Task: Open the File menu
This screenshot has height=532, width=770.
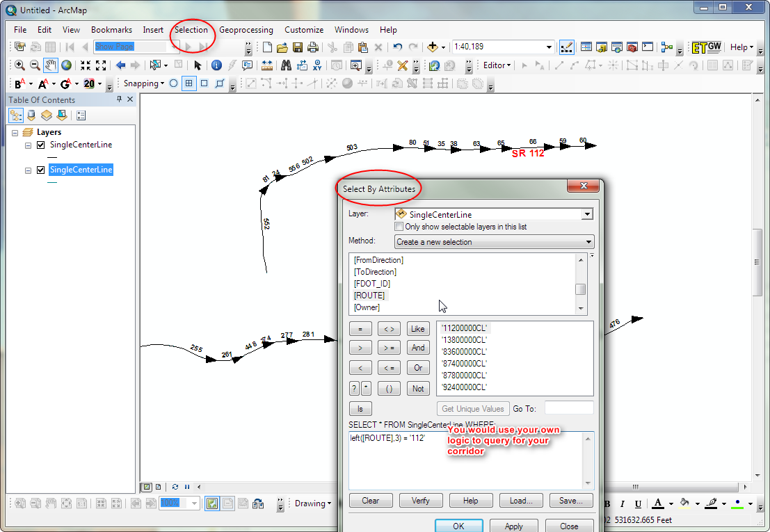Action: click(x=20, y=30)
